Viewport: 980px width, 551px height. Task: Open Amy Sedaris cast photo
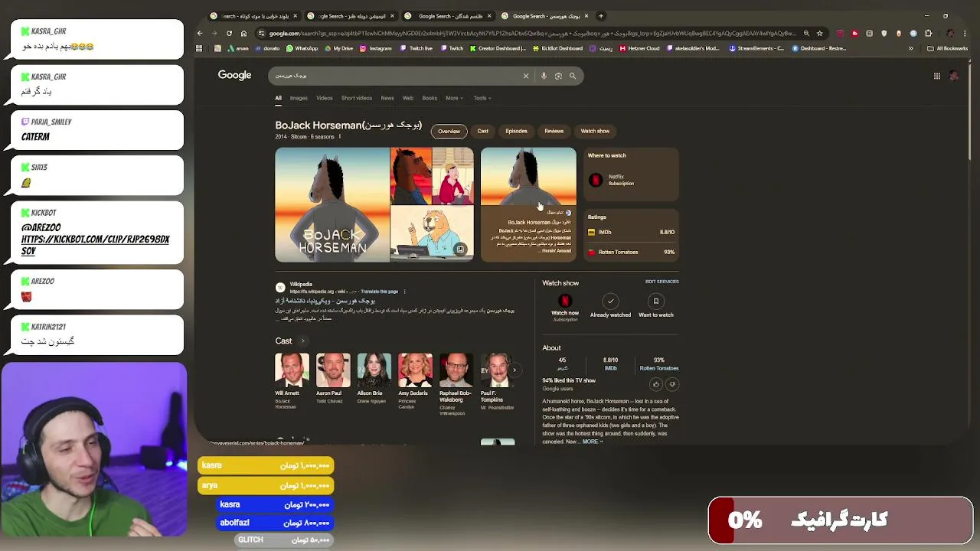tap(415, 370)
